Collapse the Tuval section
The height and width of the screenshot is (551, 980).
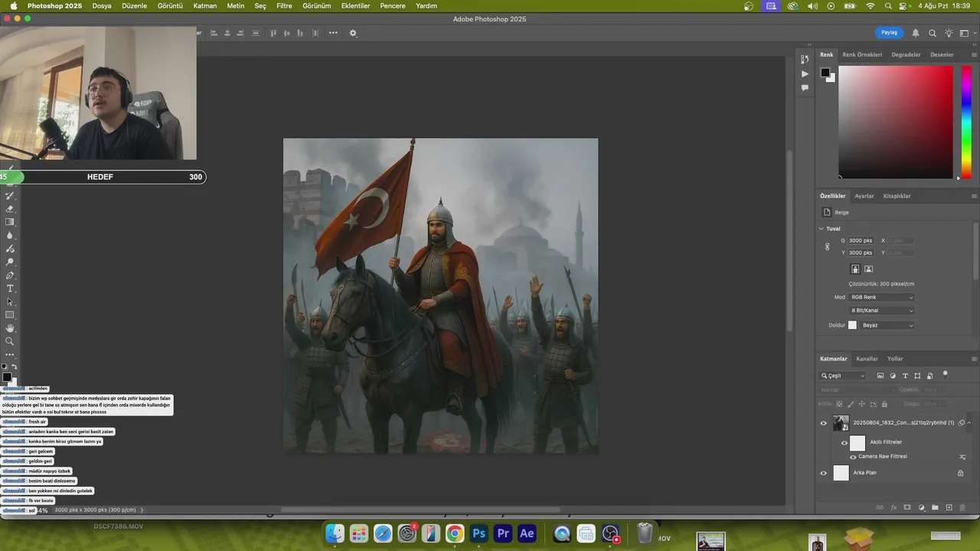(822, 228)
